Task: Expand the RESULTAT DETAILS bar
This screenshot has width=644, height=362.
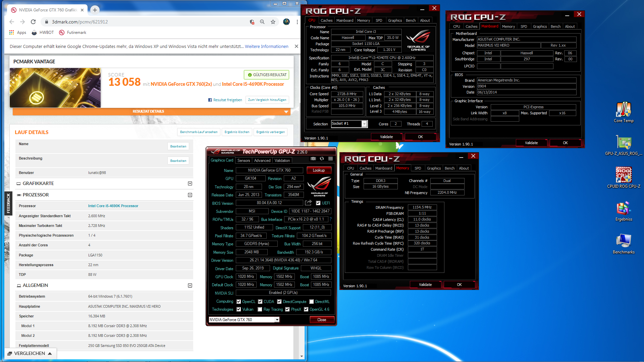Action: 151,111
